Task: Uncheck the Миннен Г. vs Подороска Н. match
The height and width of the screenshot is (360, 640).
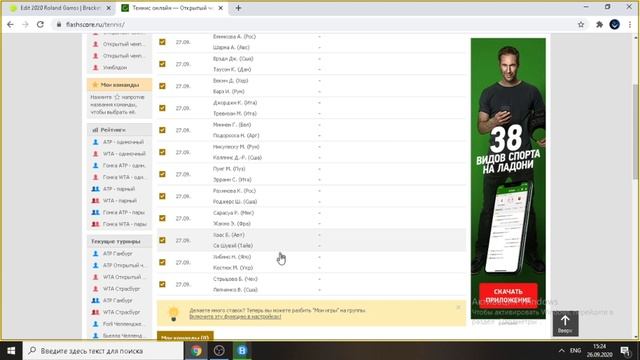Action: tap(162, 130)
